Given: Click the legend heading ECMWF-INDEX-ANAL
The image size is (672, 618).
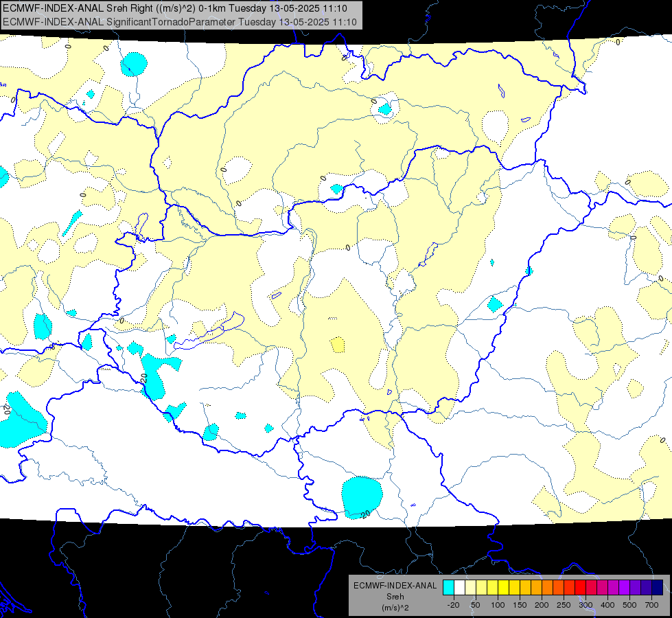Looking at the screenshot, I should click(x=395, y=586).
